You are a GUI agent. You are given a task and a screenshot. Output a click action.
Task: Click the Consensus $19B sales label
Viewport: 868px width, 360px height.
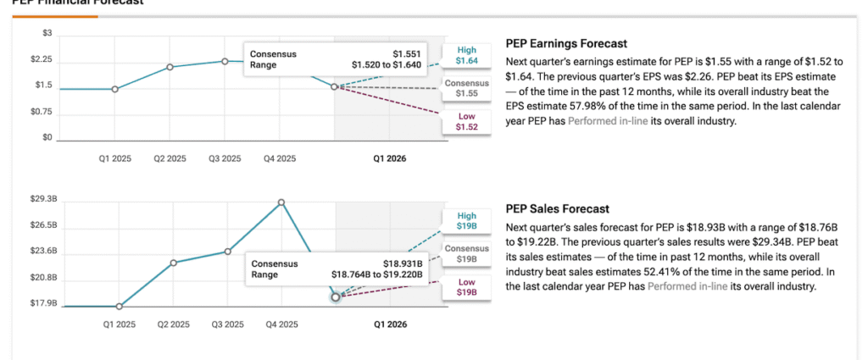(466, 253)
